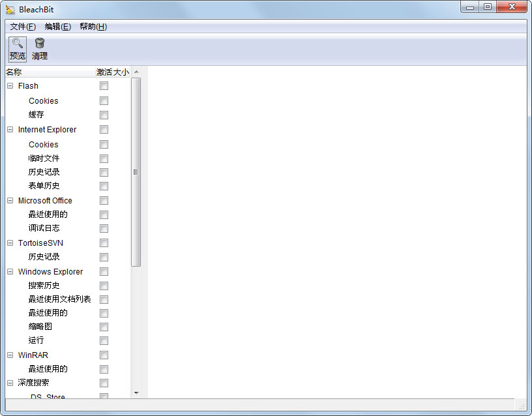
Task: Check the Microsoft Office 最近使用的 checkbox
Action: pos(104,215)
